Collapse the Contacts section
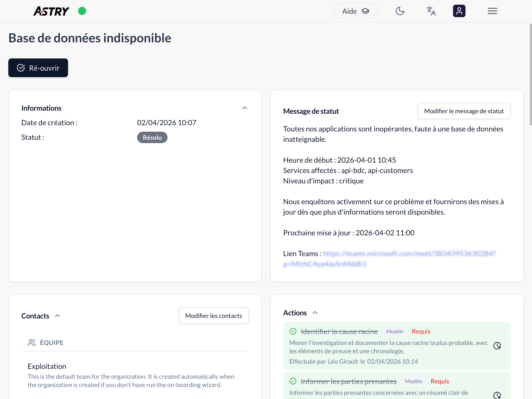This screenshot has width=532, height=399. coord(58,316)
